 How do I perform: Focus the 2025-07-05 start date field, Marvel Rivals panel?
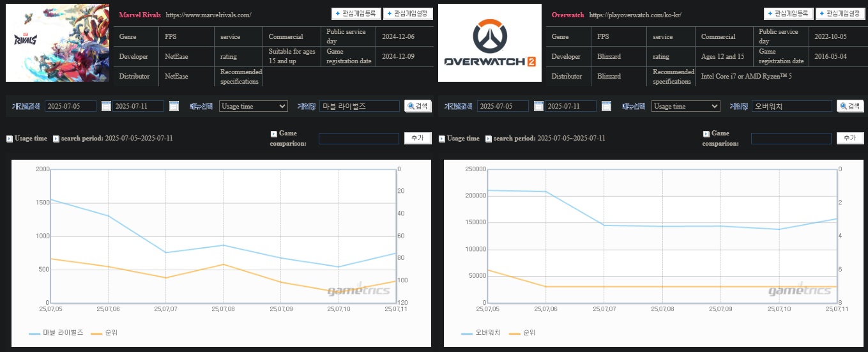70,106
